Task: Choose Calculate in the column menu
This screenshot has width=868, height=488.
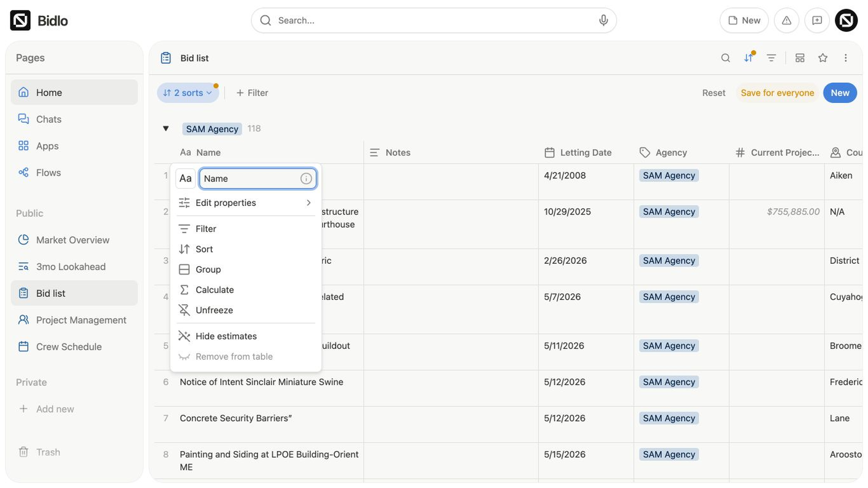Action: point(245,290)
